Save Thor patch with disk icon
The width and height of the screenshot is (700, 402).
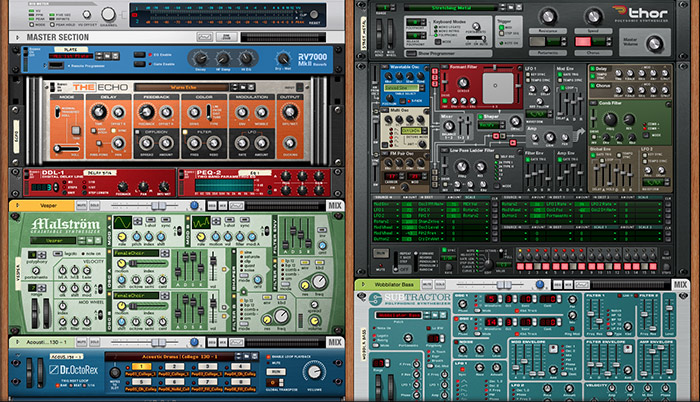(x=518, y=7)
